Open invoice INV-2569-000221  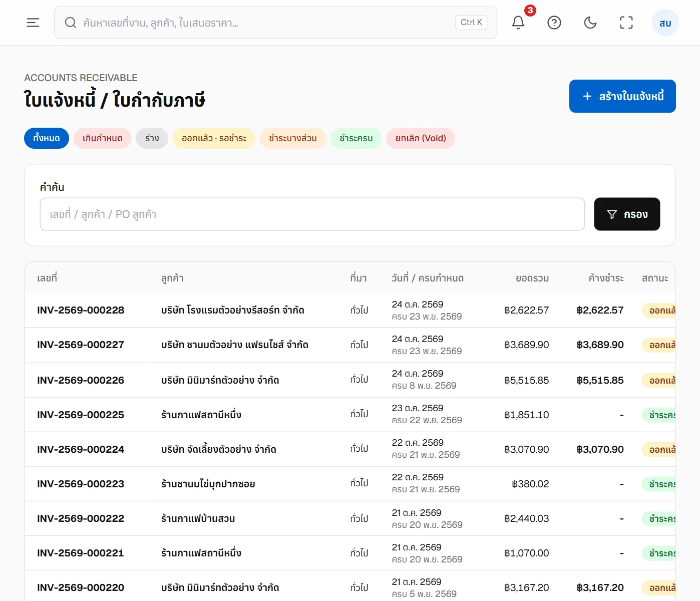(x=81, y=553)
